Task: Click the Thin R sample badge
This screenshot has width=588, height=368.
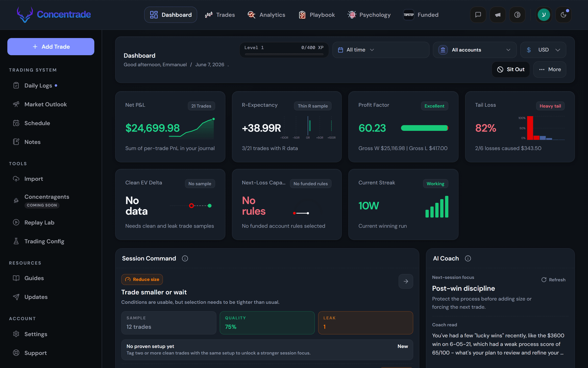Action: coord(313,106)
